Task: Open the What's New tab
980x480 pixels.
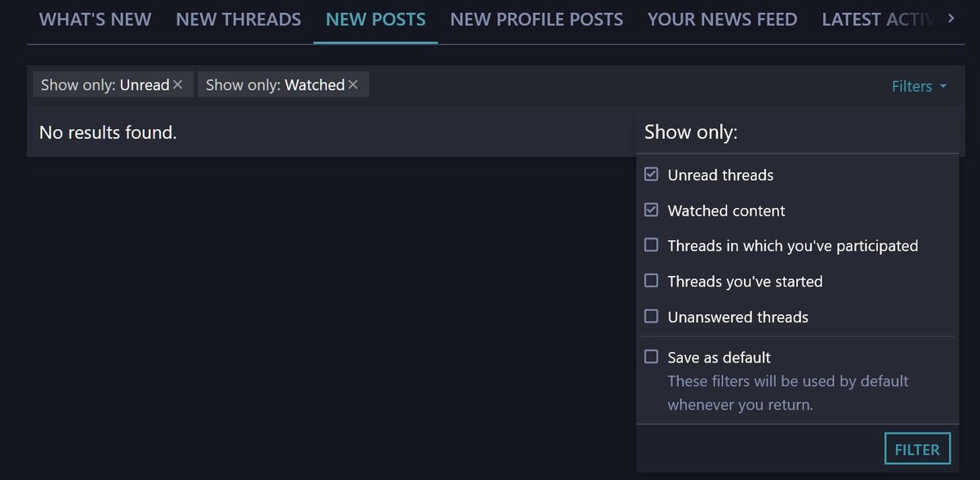Action: pyautogui.click(x=95, y=20)
